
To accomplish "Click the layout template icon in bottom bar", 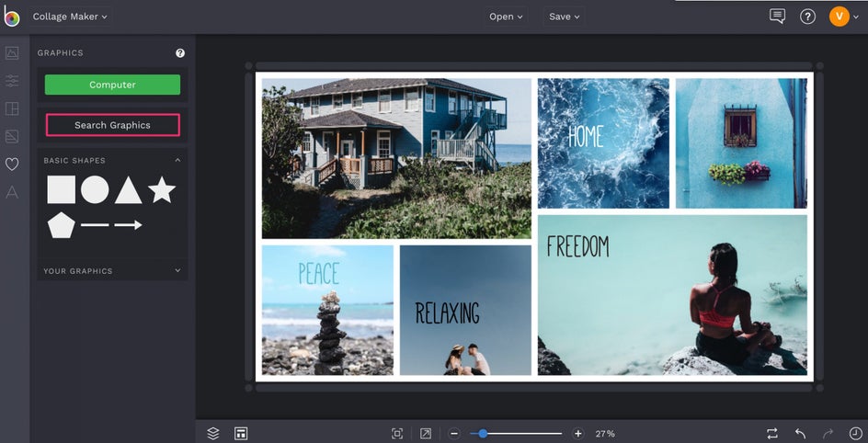I will [241, 434].
